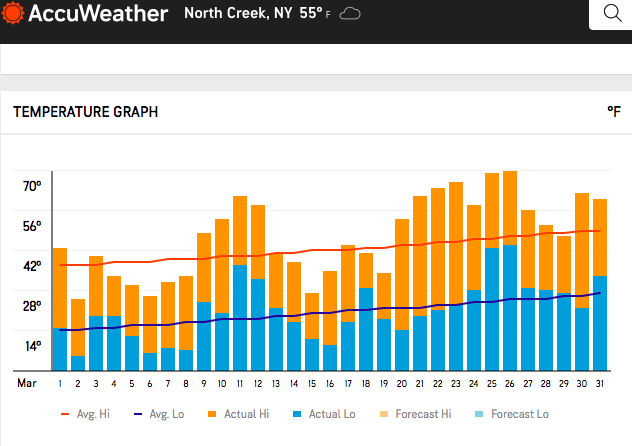This screenshot has height=446, width=632.
Task: Click the °F unit label on graph
Action: tap(613, 113)
